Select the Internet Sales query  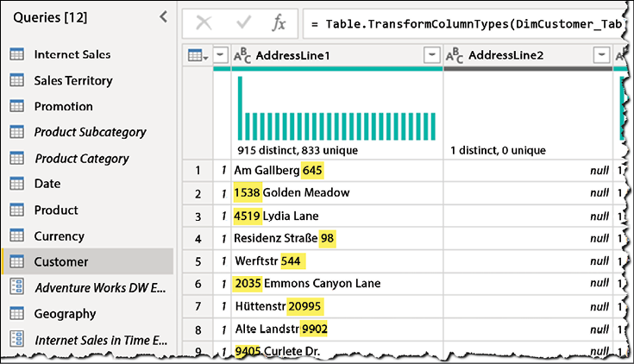pos(72,54)
